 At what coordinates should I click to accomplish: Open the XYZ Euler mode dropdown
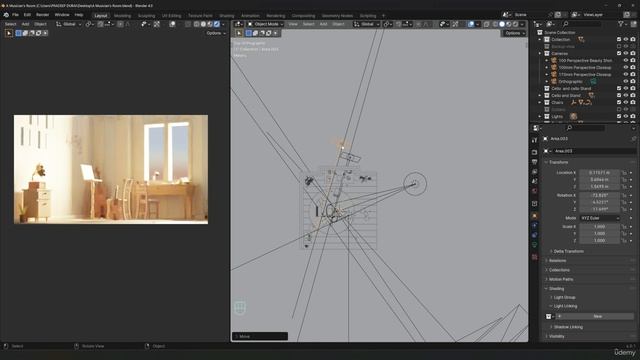click(x=600, y=218)
